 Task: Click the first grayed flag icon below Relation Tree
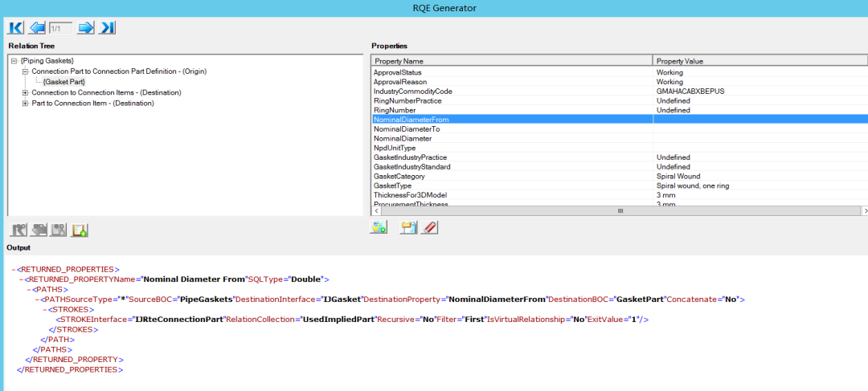[x=19, y=230]
